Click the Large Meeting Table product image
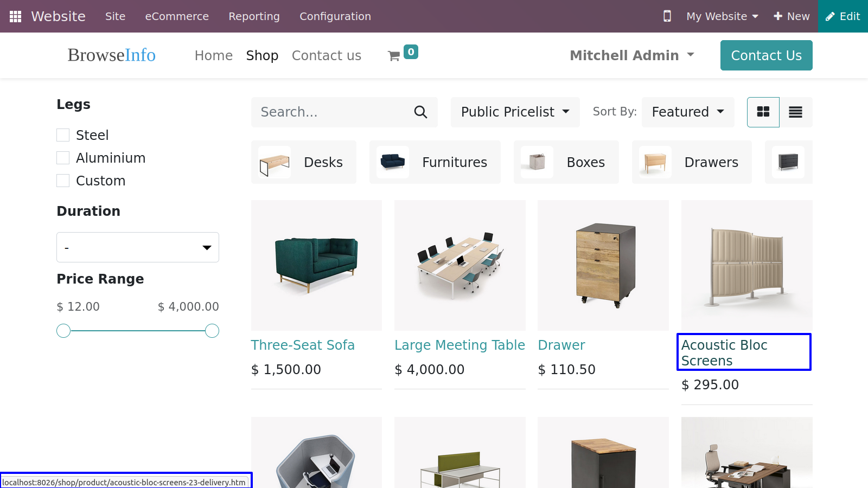The height and width of the screenshot is (488, 868). (x=460, y=265)
